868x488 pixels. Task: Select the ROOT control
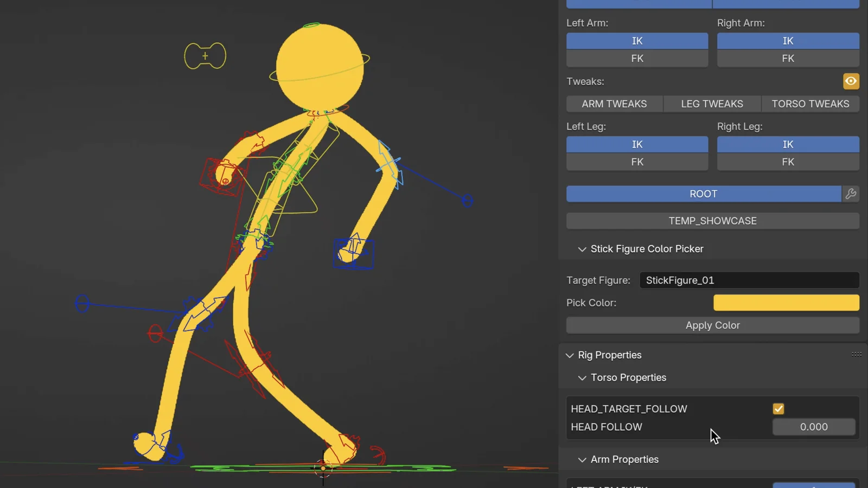click(x=703, y=194)
